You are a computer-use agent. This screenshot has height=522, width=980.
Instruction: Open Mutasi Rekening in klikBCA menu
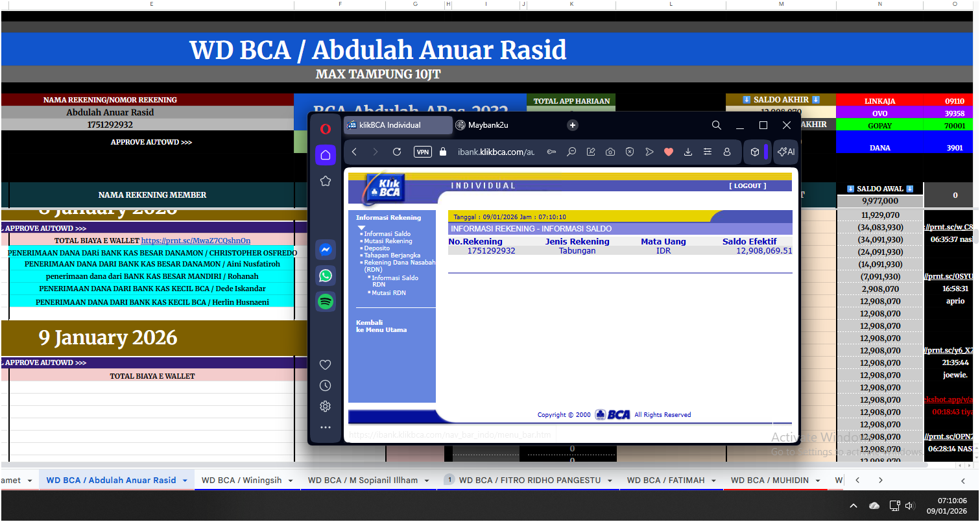388,241
